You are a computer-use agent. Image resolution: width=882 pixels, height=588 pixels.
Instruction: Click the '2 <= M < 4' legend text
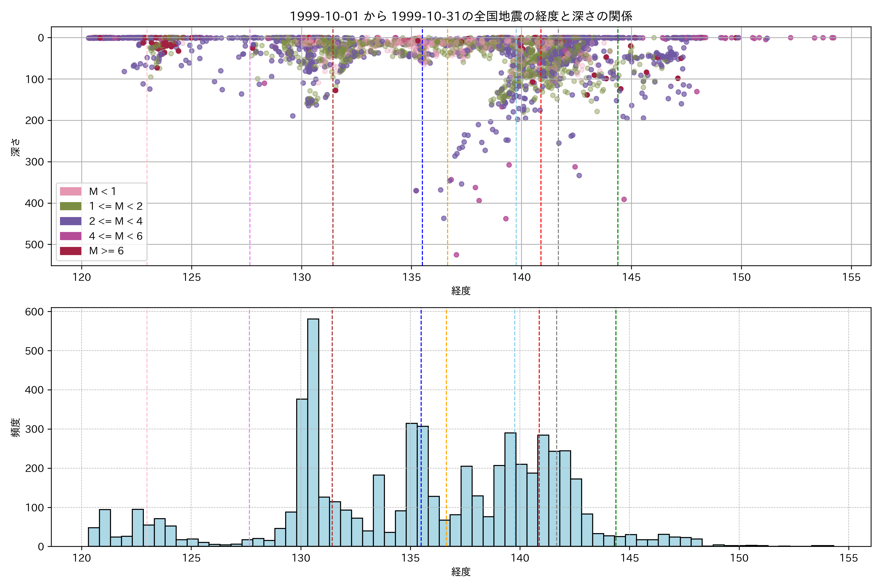coord(115,221)
